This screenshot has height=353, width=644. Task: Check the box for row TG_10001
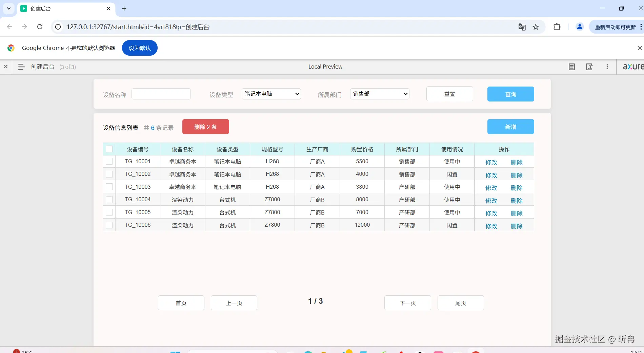(109, 161)
